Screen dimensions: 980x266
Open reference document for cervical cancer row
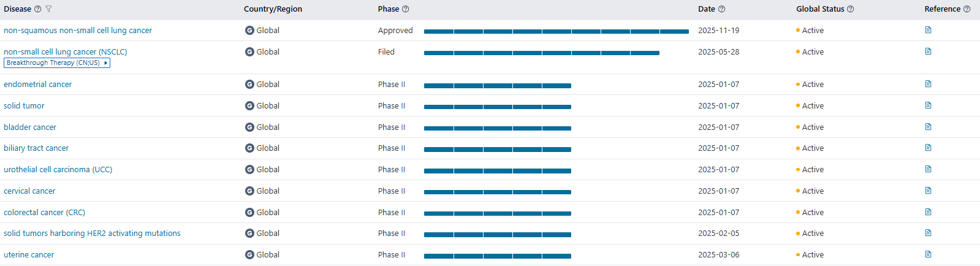click(x=928, y=191)
